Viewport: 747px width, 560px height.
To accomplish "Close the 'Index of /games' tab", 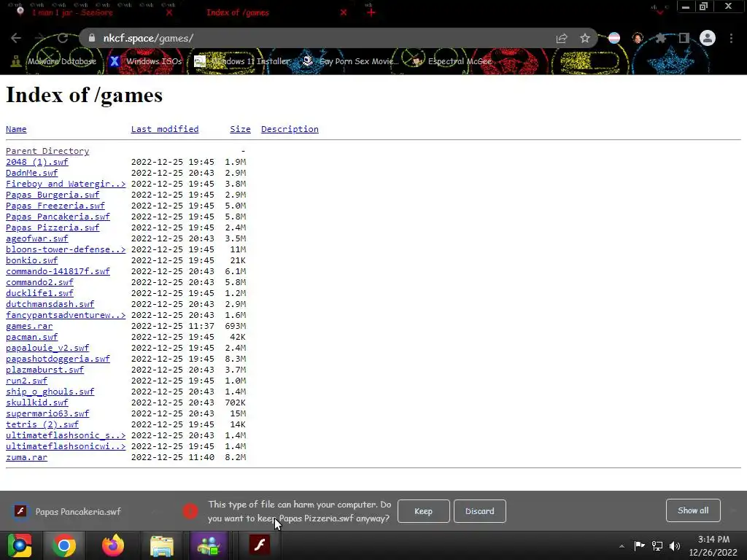I will pyautogui.click(x=344, y=12).
